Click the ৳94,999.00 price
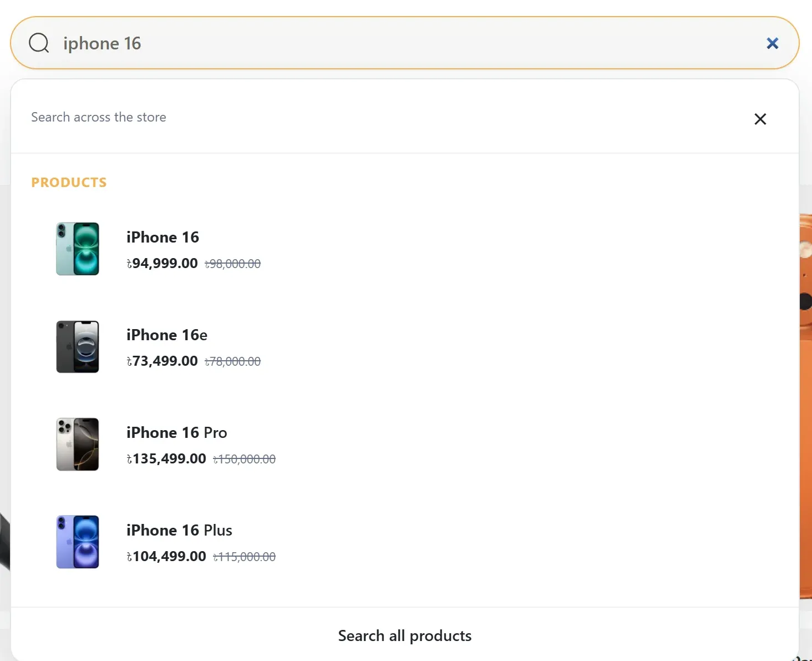The height and width of the screenshot is (661, 812). [x=162, y=263]
